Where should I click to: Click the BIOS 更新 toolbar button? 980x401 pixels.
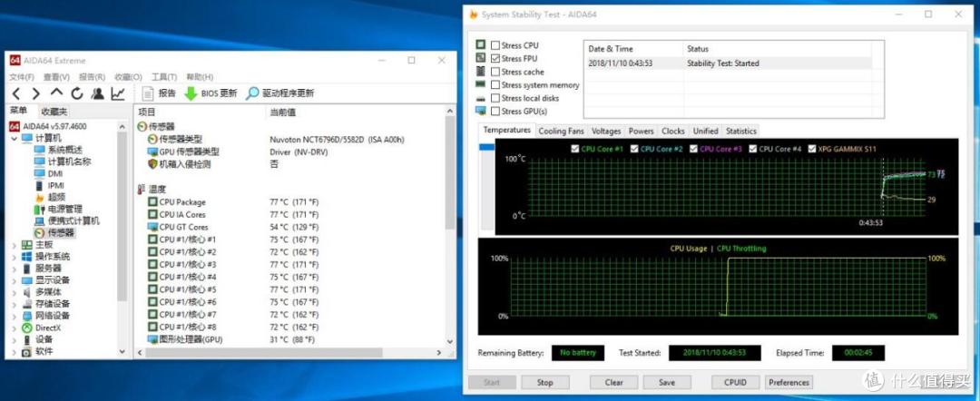pos(211,93)
